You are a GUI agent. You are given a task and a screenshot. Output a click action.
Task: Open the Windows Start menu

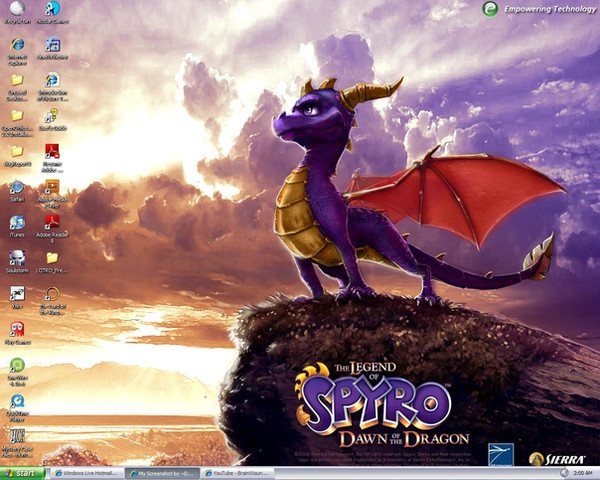click(x=23, y=473)
